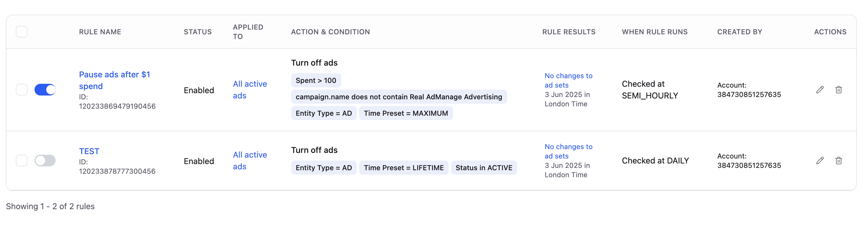View 'No changes to ad sets' for TEST rule
The width and height of the screenshot is (868, 225).
pyautogui.click(x=568, y=151)
